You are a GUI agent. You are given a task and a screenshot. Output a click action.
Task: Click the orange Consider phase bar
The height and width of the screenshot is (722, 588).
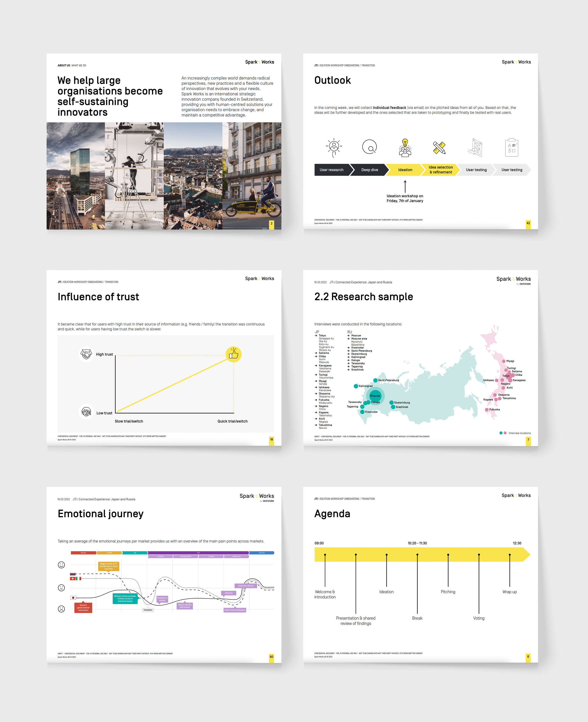click(109, 553)
